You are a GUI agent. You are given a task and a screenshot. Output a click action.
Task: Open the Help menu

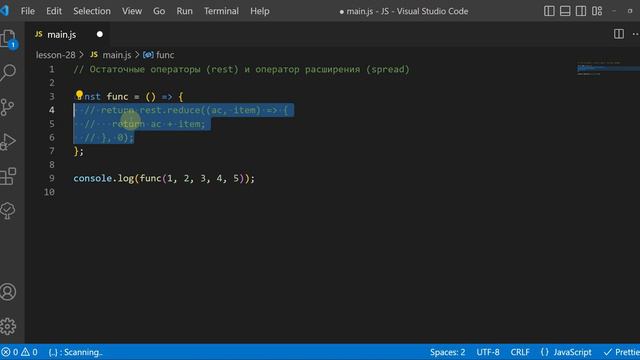coord(260,11)
